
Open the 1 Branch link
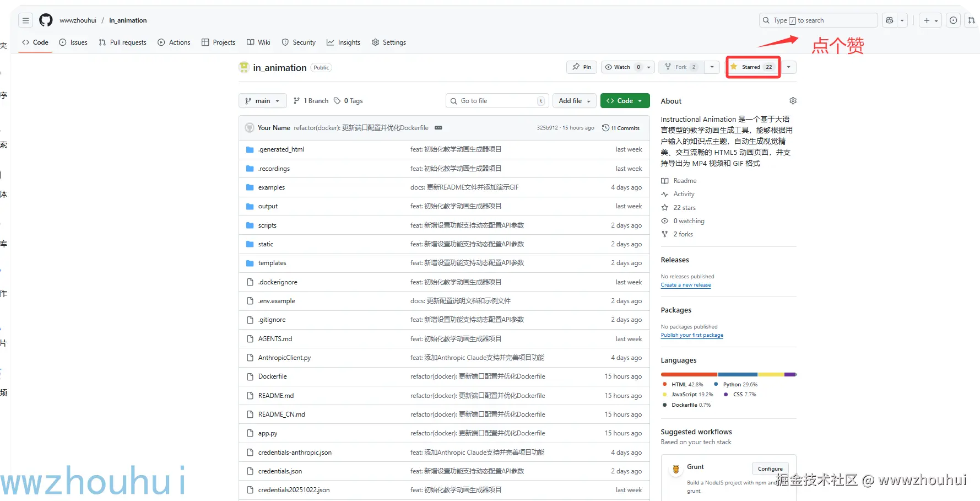311,101
